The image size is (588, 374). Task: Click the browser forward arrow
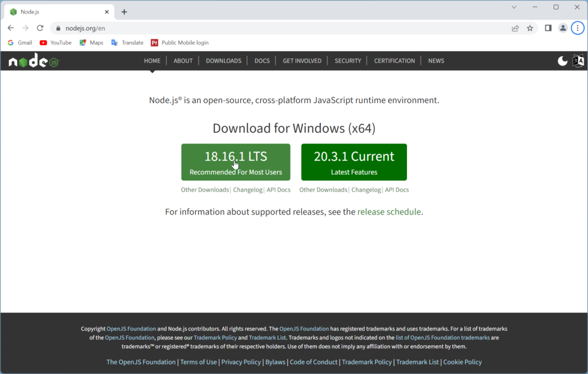pyautogui.click(x=25, y=28)
